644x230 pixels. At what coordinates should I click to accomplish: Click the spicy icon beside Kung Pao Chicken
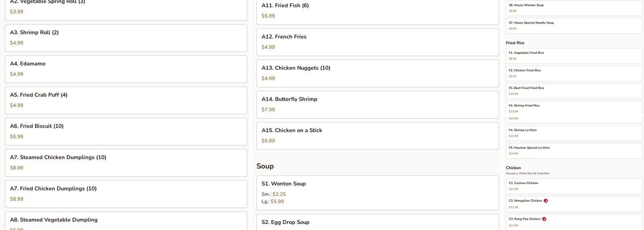544,219
